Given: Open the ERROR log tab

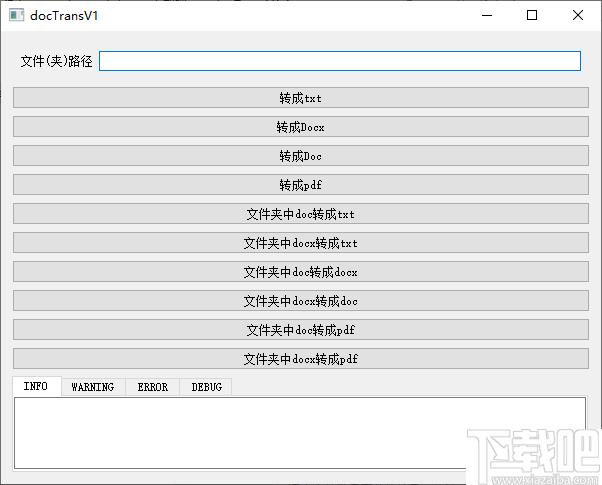Looking at the screenshot, I should tap(152, 387).
